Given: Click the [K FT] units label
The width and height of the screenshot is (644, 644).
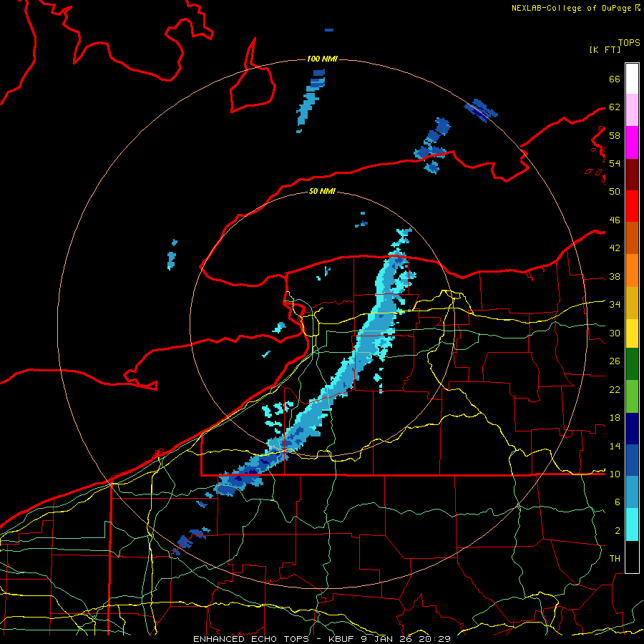Looking at the screenshot, I should [x=605, y=49].
